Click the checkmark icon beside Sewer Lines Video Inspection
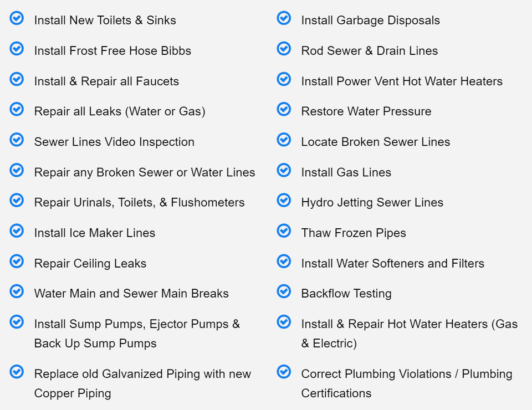This screenshot has width=532, height=410. pos(17,140)
